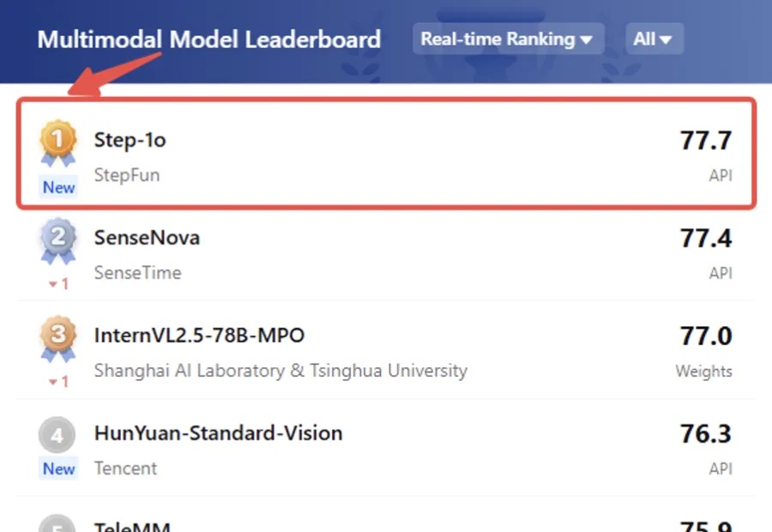Select the StepFun organization name
Screen dimensions: 772x532
coord(127,175)
